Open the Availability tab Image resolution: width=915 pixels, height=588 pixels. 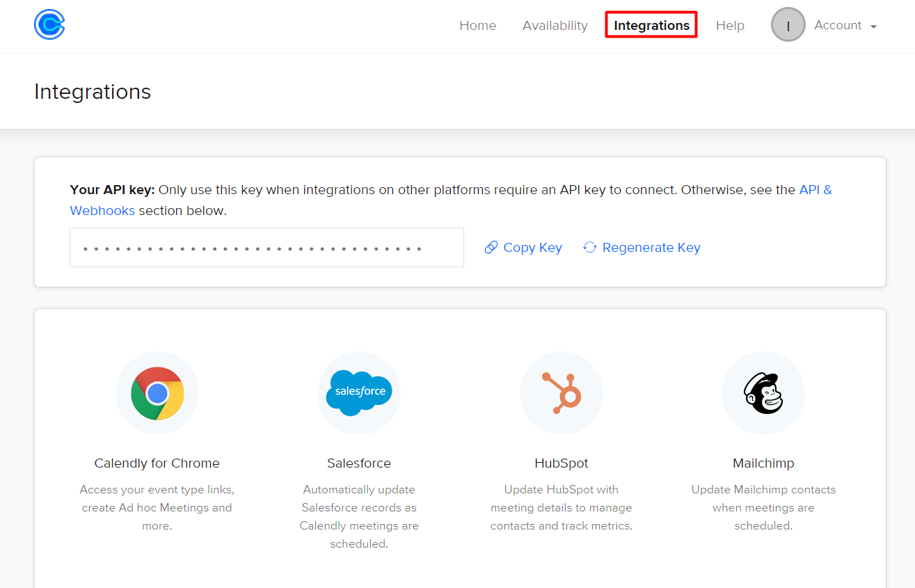[x=555, y=26]
